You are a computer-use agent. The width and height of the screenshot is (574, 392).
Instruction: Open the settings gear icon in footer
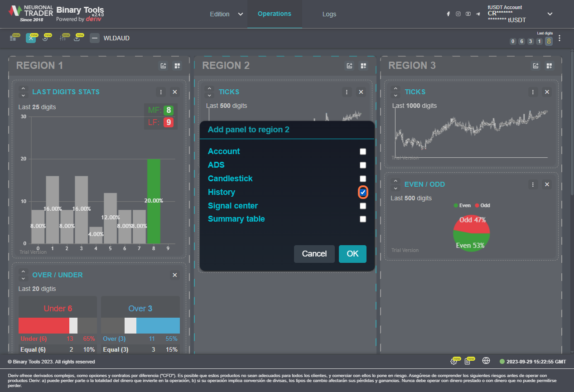tap(453, 361)
